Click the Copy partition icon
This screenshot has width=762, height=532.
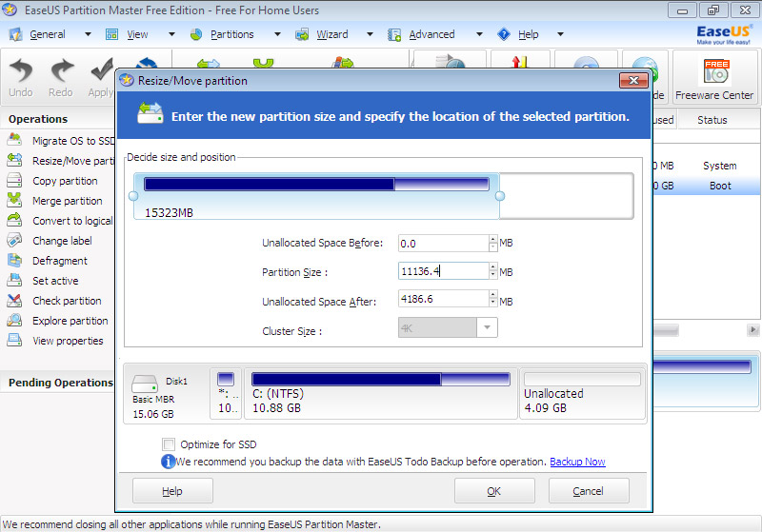pyautogui.click(x=14, y=181)
